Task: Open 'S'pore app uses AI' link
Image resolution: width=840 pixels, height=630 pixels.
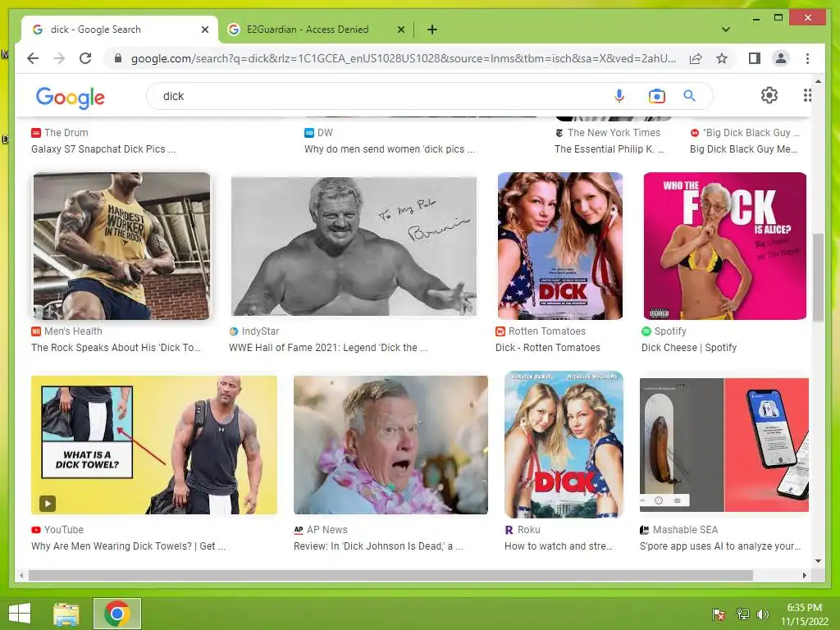Action: tap(720, 546)
